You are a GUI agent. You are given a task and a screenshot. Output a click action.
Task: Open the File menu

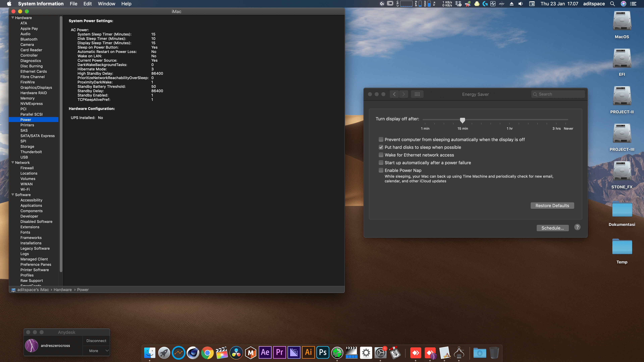73,4
